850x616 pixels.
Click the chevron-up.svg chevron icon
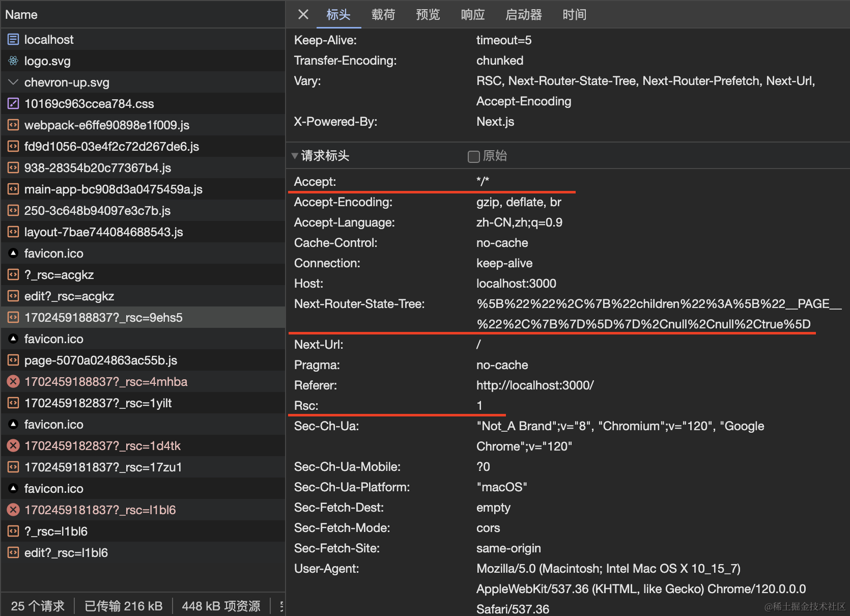[x=13, y=82]
